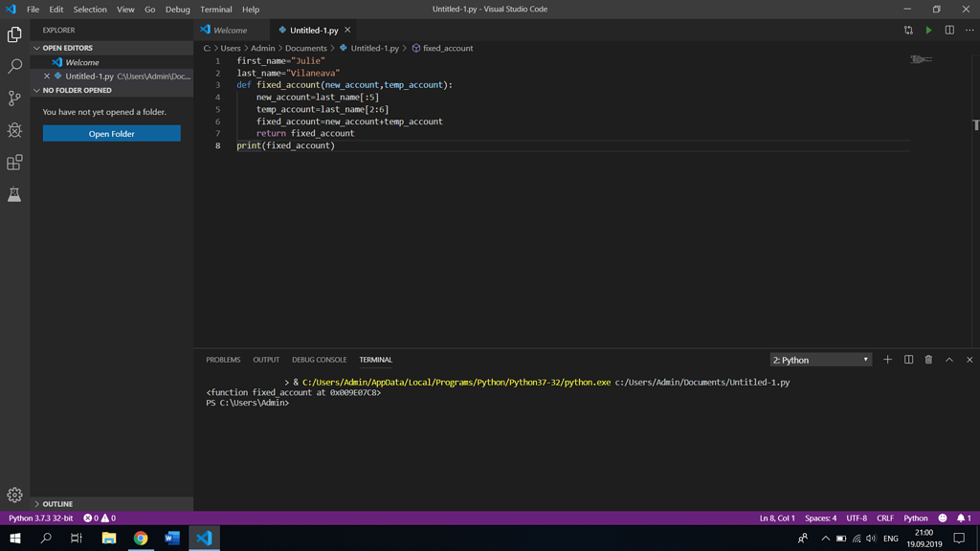The height and width of the screenshot is (551, 980).
Task: Open the Source Control view
Action: (14, 99)
